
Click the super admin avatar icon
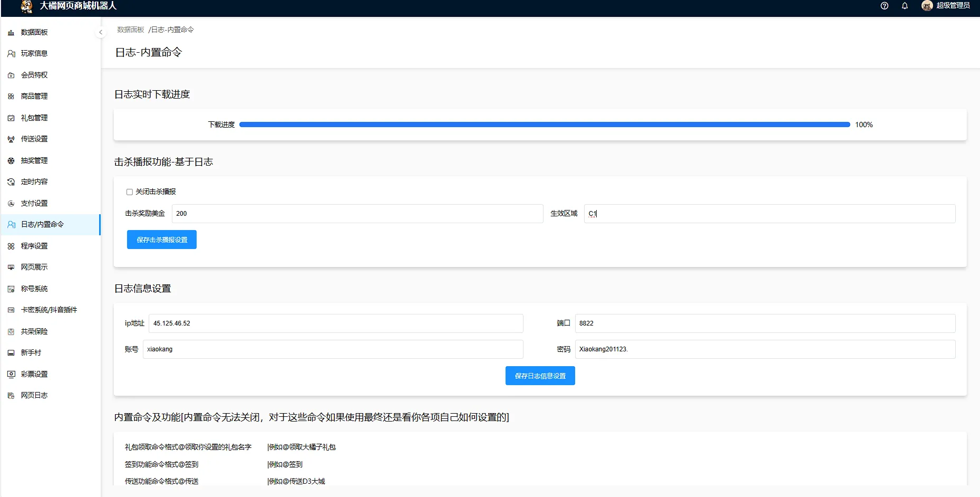click(927, 6)
